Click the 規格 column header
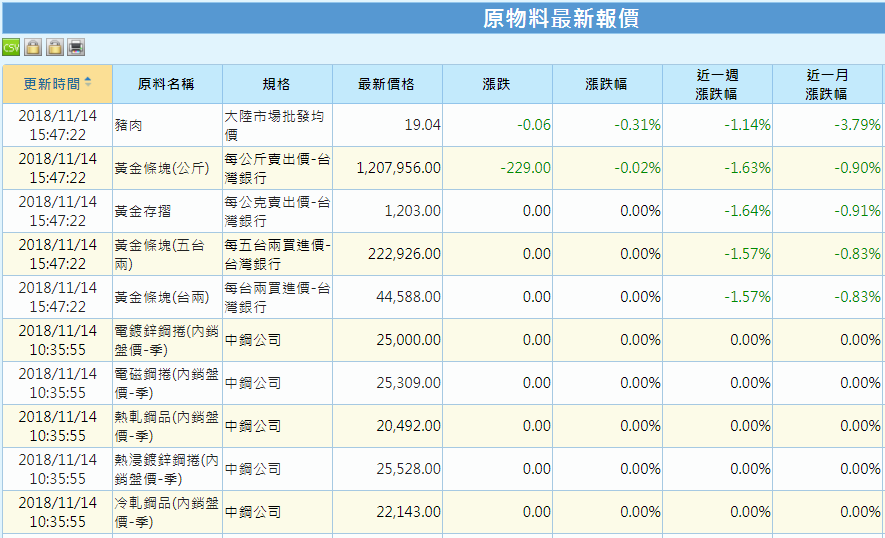 coord(276,84)
